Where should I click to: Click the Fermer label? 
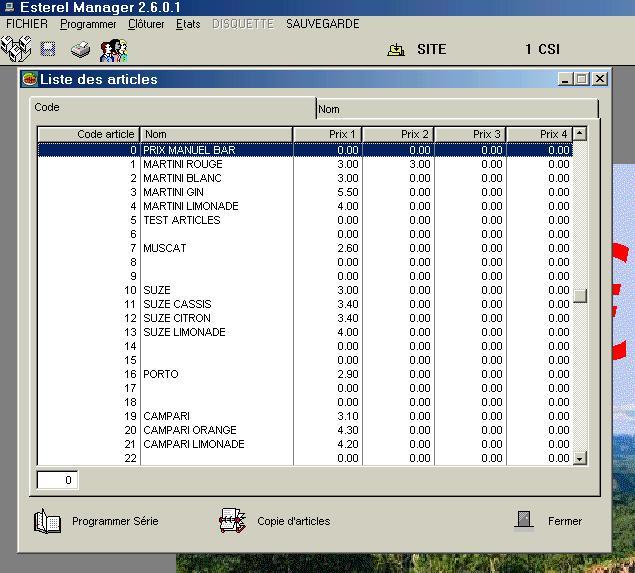(x=565, y=521)
